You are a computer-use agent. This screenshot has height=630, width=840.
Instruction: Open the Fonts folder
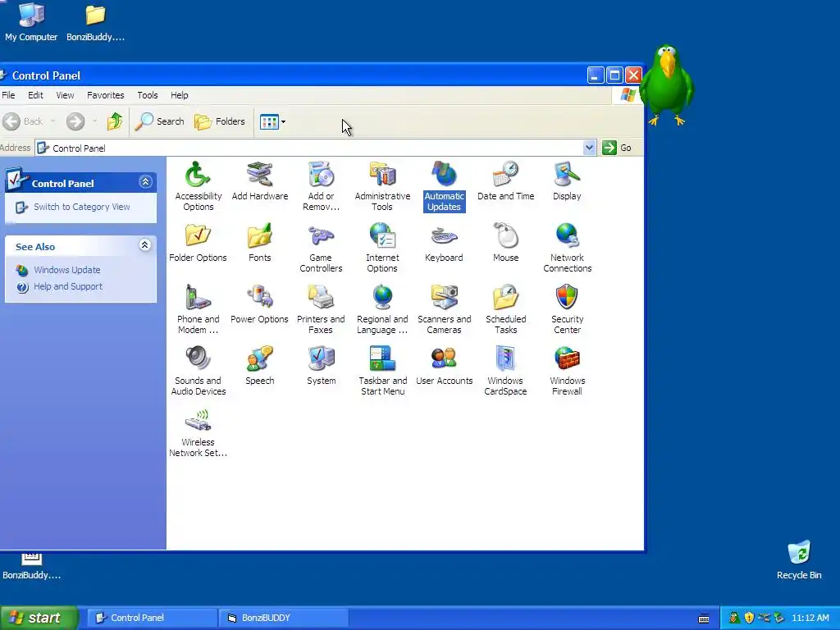(260, 242)
